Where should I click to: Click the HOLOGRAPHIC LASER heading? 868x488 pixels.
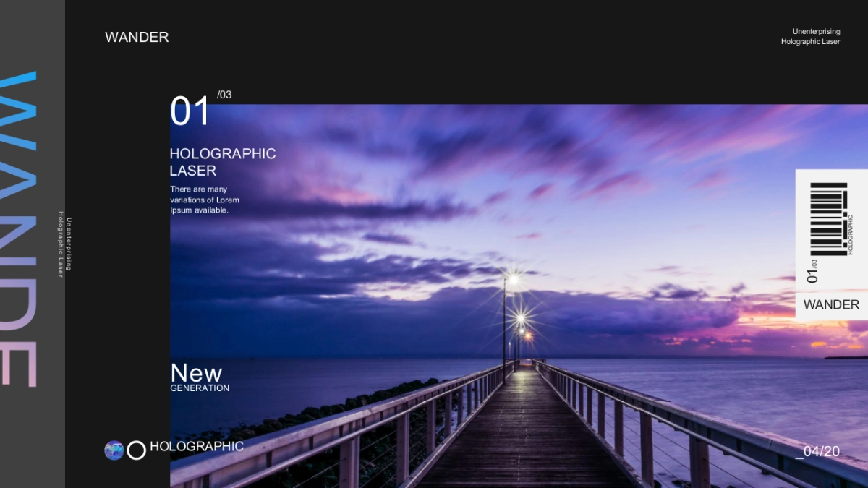pyautogui.click(x=222, y=162)
